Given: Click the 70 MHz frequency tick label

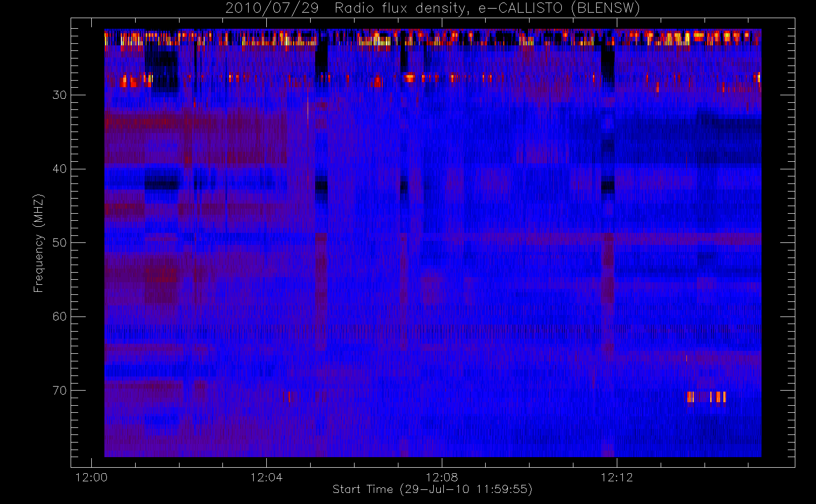Looking at the screenshot, I should [x=60, y=391].
